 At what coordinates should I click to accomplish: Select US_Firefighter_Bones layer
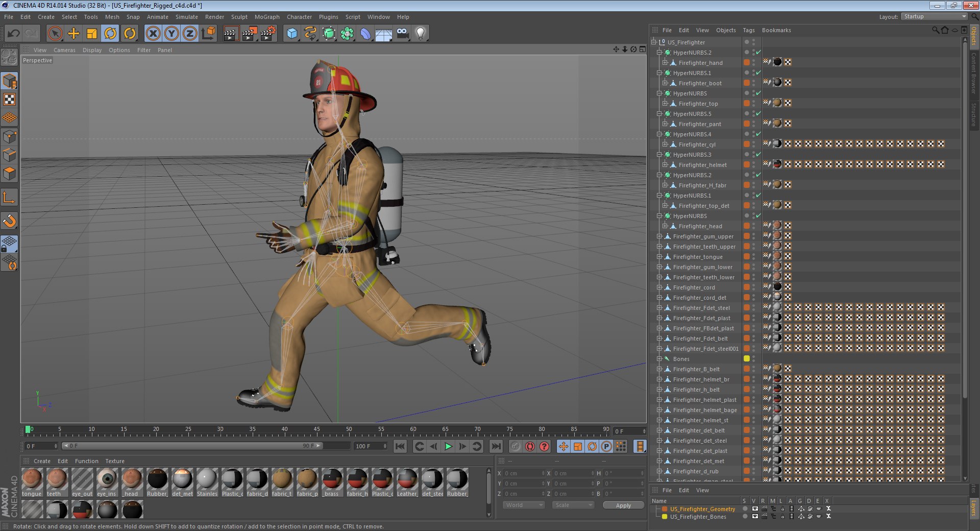click(x=698, y=517)
